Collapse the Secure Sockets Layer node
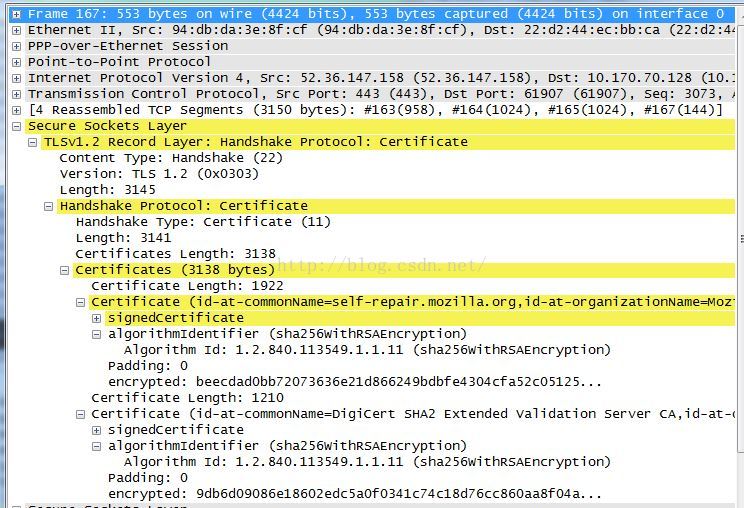The width and height of the screenshot is (744, 508). click(x=17, y=126)
